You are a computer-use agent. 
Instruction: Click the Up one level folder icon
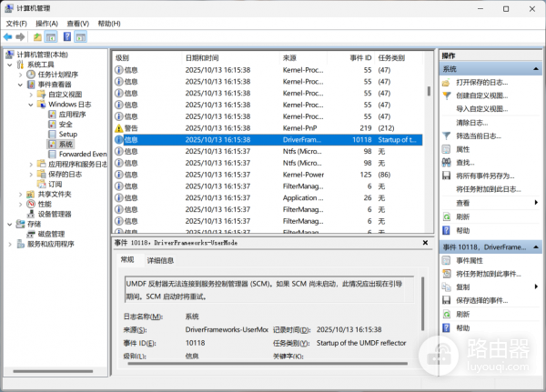click(37, 36)
